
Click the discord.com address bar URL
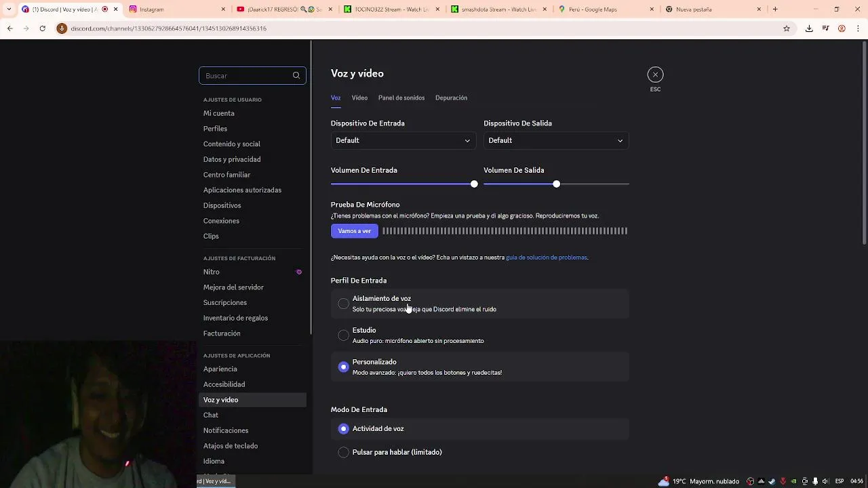(168, 28)
